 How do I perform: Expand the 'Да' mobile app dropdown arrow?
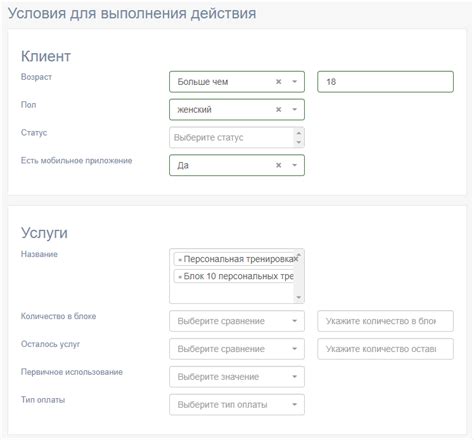294,165
